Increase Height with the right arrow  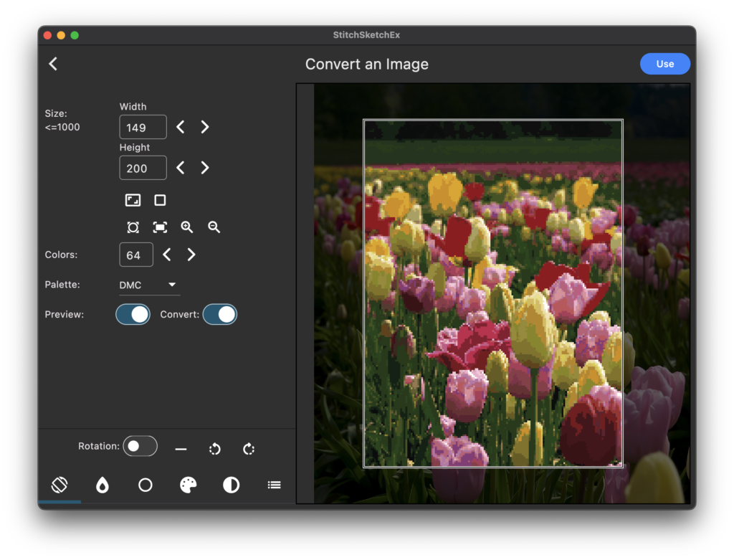[x=205, y=168]
